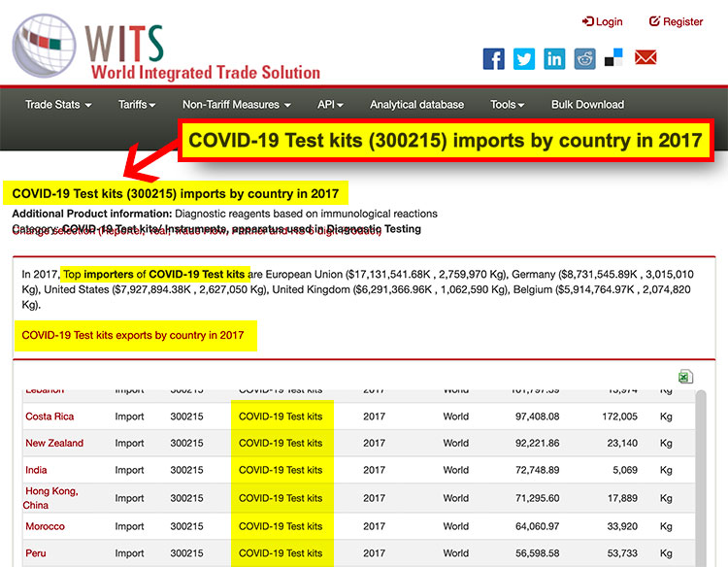Click the Register link
Viewport: 728px width, 567px height.
tap(676, 21)
